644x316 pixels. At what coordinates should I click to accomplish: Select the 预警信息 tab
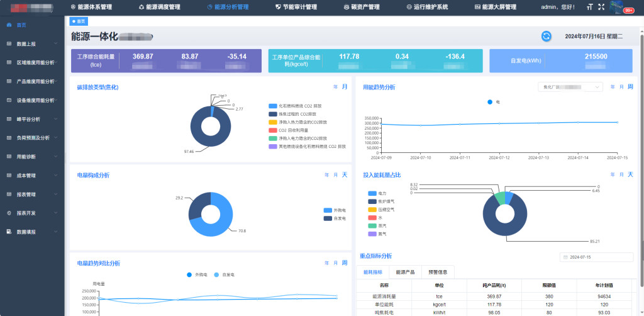(438, 272)
